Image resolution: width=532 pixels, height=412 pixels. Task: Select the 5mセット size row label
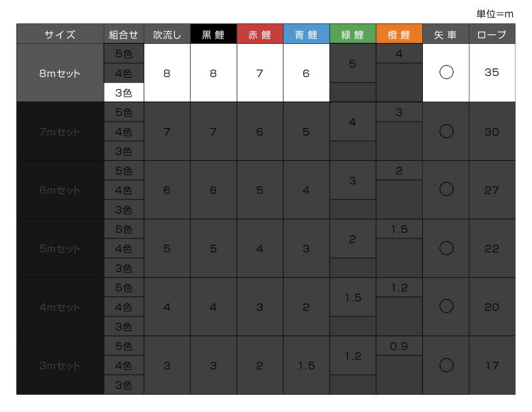coord(60,249)
